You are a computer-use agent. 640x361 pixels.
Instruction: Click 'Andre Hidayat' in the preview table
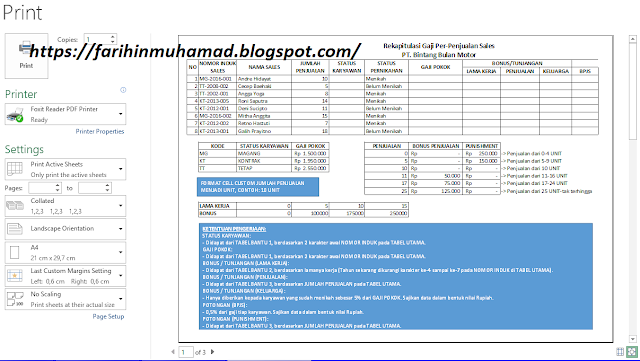pyautogui.click(x=254, y=79)
